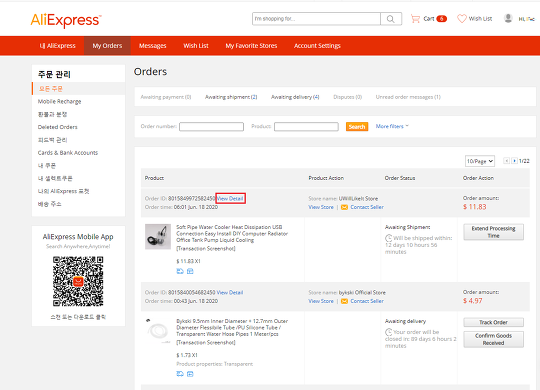Open Cards & Bank Accounts in sidebar
This screenshot has height=390, width=540.
68,153
